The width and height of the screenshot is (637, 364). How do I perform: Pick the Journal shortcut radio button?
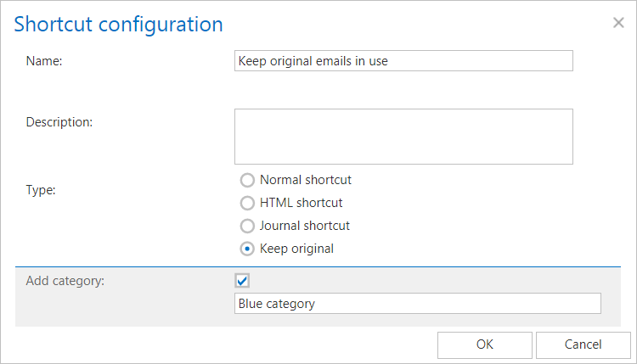coord(247,226)
